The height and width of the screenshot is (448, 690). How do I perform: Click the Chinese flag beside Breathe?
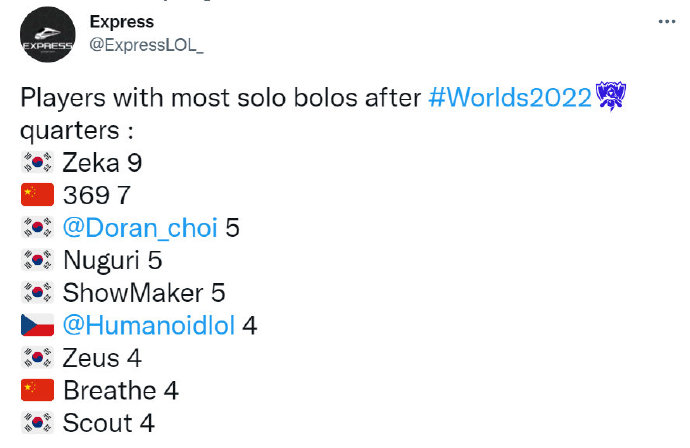(37, 390)
